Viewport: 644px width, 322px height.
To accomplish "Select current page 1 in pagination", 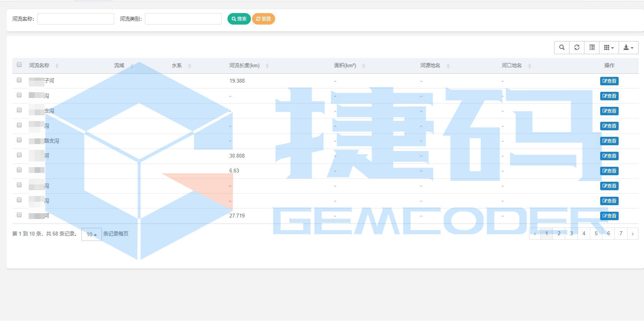I will [x=546, y=234].
